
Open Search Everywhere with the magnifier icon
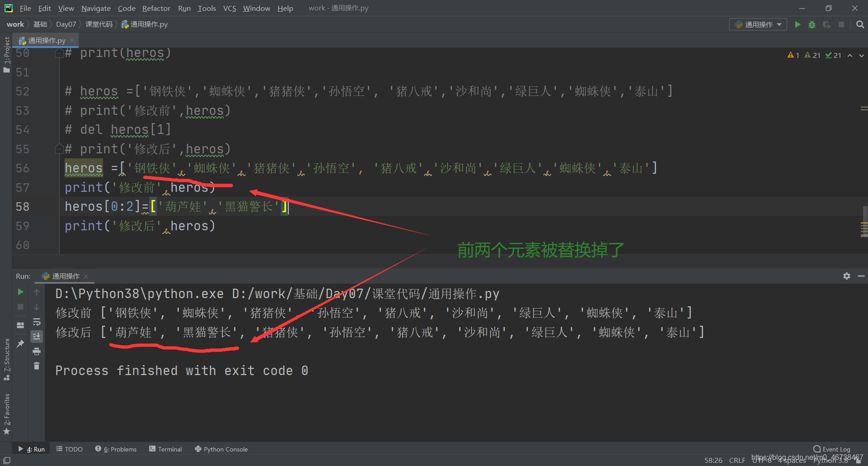click(860, 24)
